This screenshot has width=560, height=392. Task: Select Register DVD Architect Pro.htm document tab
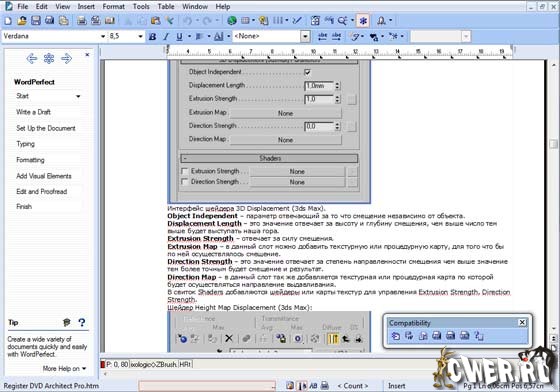[51, 386]
